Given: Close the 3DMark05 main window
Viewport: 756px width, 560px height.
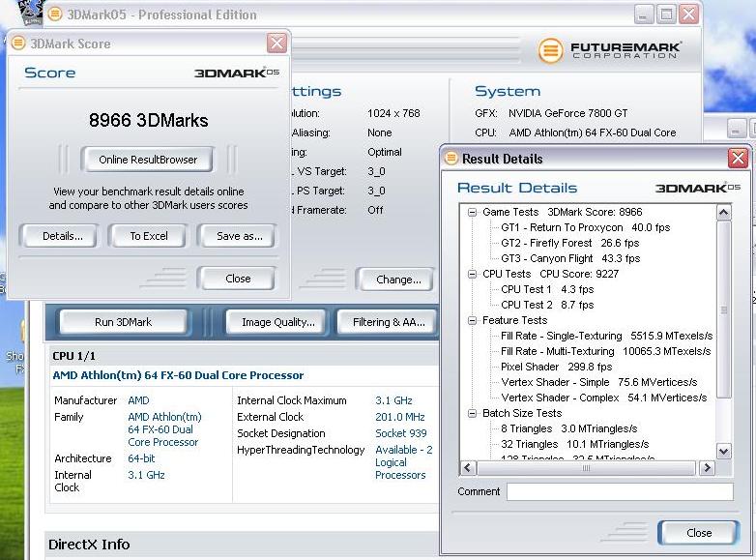Looking at the screenshot, I should coord(689,15).
